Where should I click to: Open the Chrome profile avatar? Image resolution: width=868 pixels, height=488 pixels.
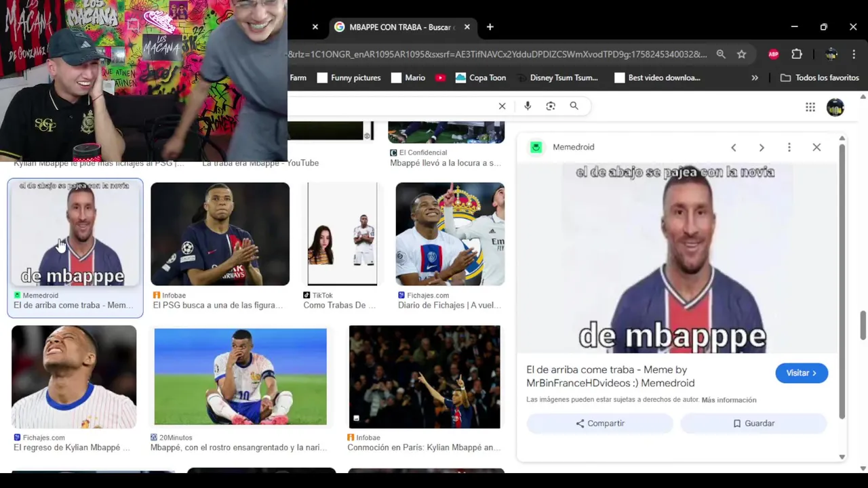tap(831, 54)
